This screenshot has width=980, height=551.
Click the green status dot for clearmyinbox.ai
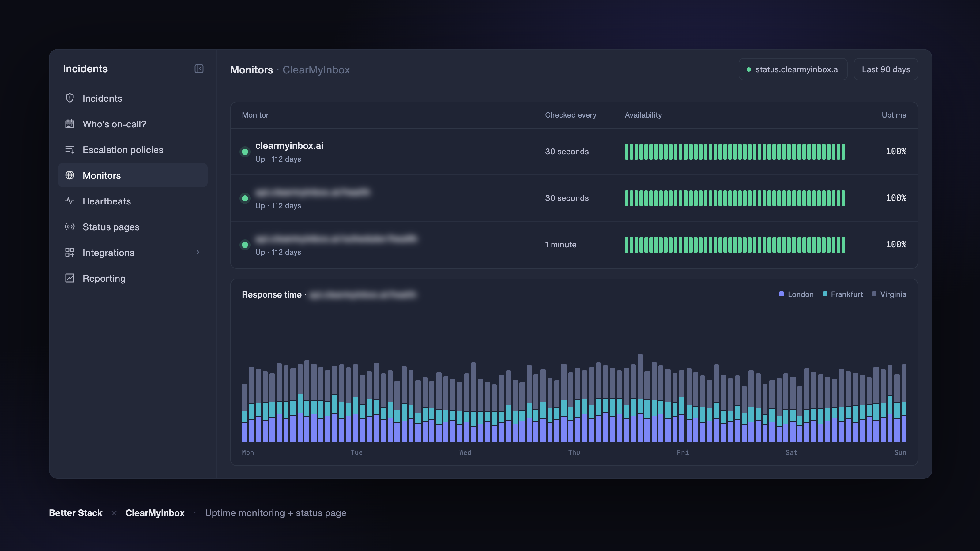click(x=245, y=152)
